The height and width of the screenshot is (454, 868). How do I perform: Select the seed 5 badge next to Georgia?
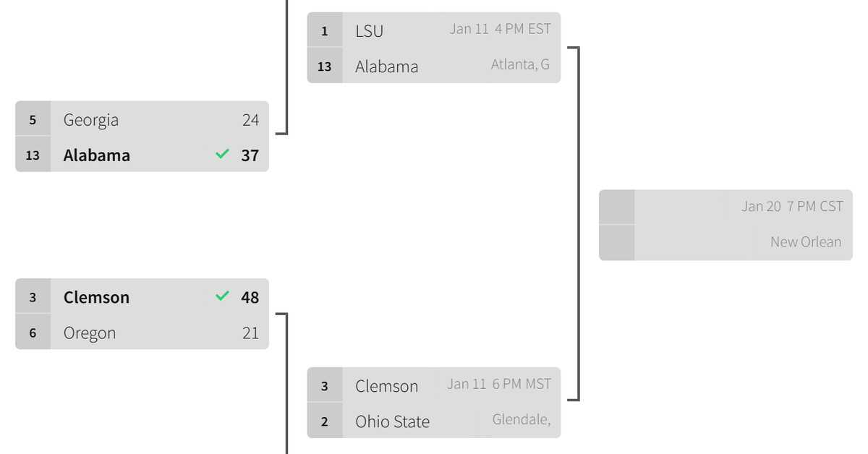[33, 119]
